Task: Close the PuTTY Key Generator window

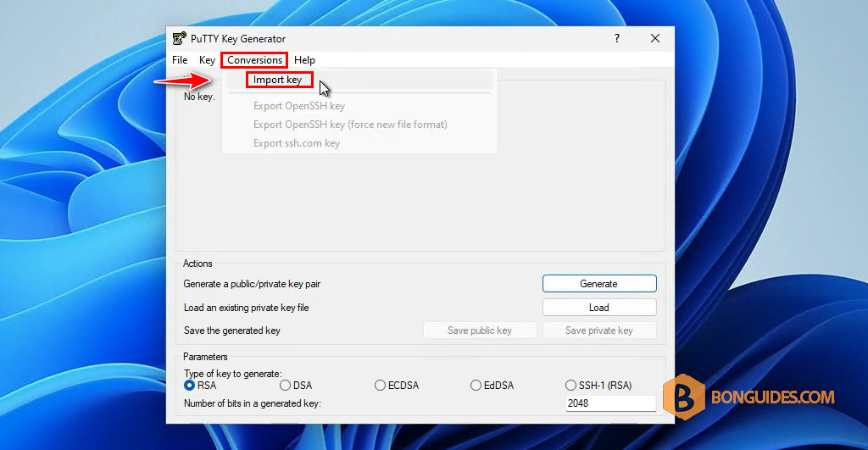Action: click(655, 38)
